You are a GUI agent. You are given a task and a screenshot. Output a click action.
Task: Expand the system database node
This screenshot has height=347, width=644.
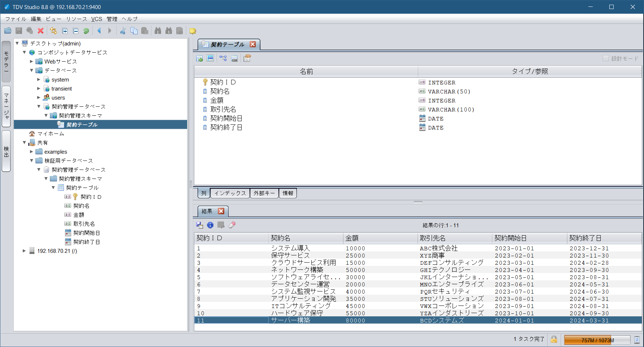tap(39, 79)
